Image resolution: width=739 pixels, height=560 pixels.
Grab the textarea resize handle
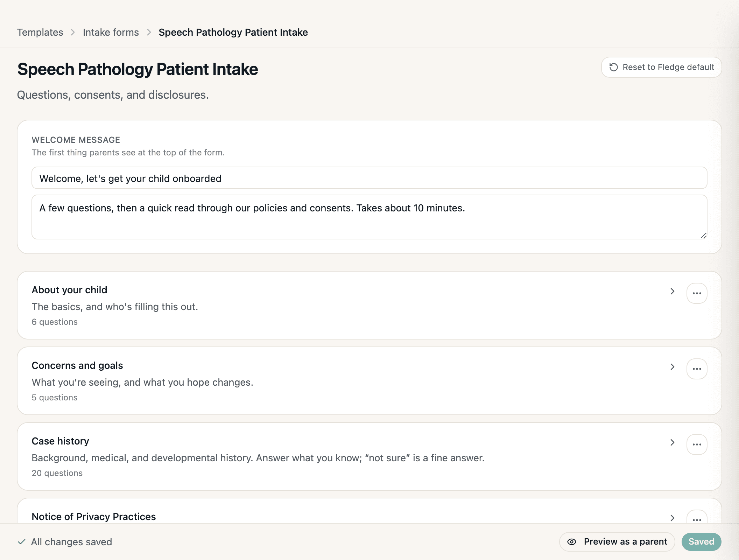704,236
